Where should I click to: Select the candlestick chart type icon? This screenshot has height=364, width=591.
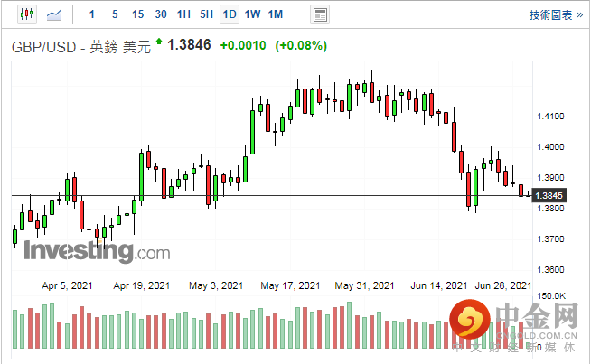click(25, 14)
